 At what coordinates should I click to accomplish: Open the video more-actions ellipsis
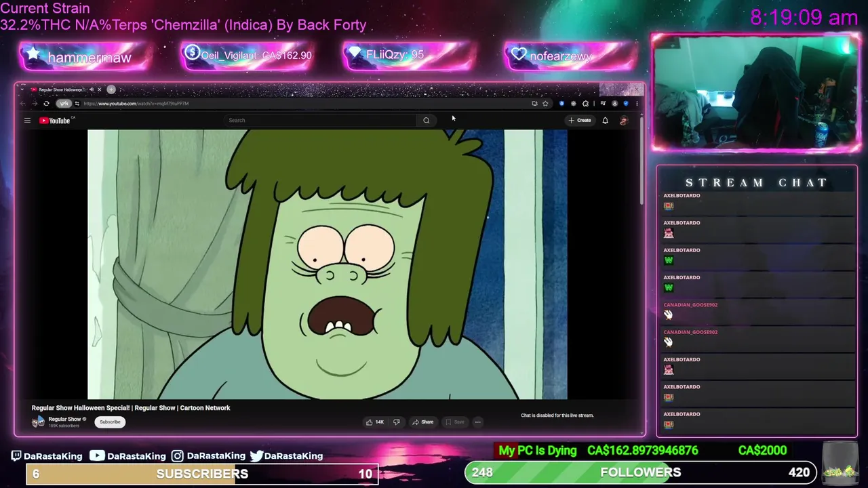tap(477, 422)
